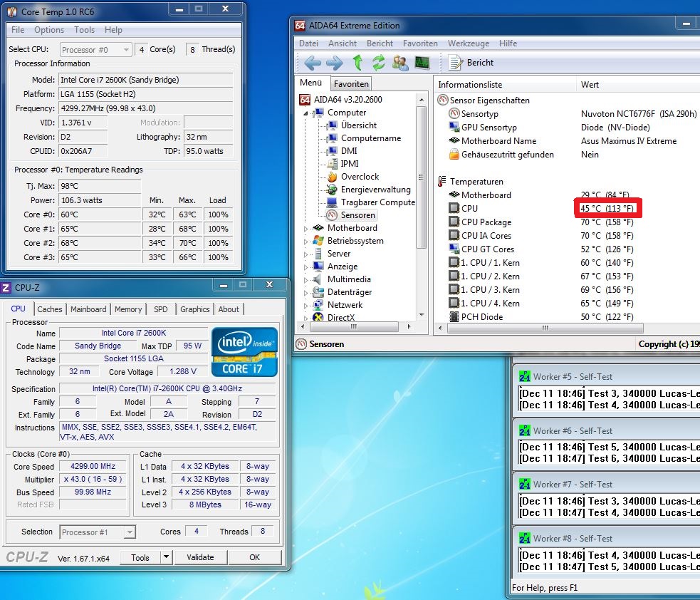Screen dimensions: 700x600
Task: Expand the Betriebssystem tree node
Action: point(305,242)
